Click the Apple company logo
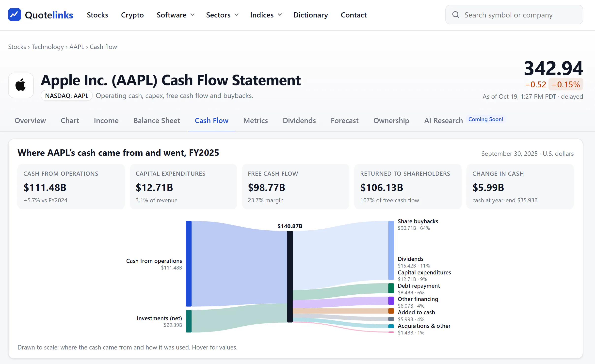The image size is (595, 364). click(21, 85)
